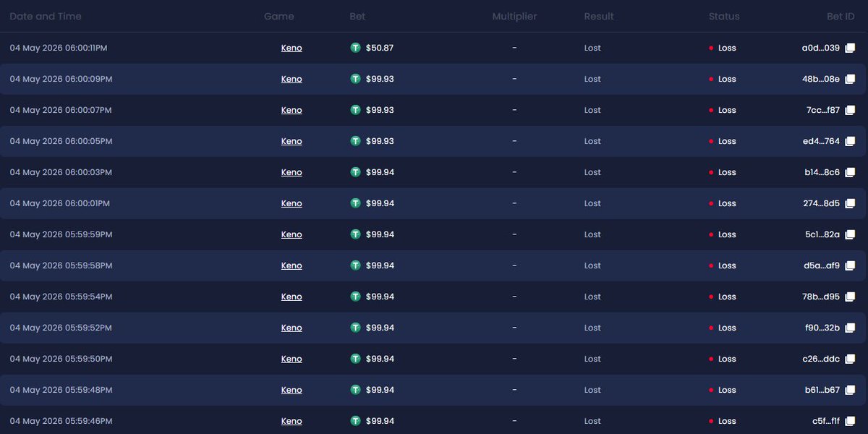The height and width of the screenshot is (434, 868).
Task: Open Keno link in 05:59:54PM row
Action: [x=292, y=297]
